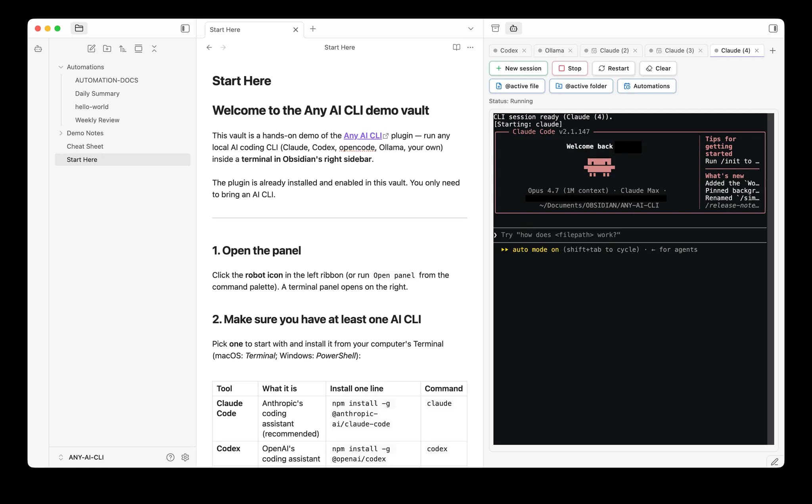Viewport: 812px width, 504px height.
Task: Open the Cheat Sheet note
Action: [x=85, y=146]
